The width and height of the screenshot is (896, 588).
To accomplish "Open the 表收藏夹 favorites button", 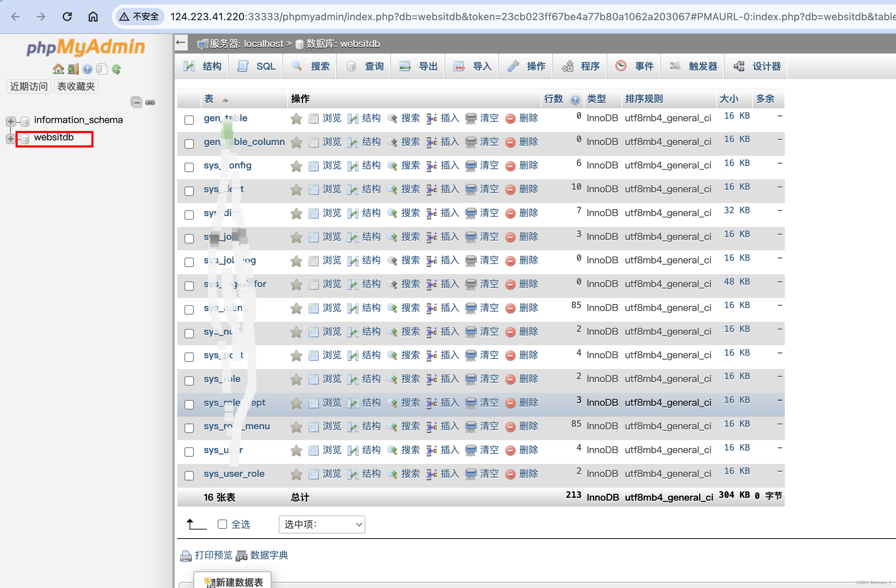I will [x=76, y=87].
